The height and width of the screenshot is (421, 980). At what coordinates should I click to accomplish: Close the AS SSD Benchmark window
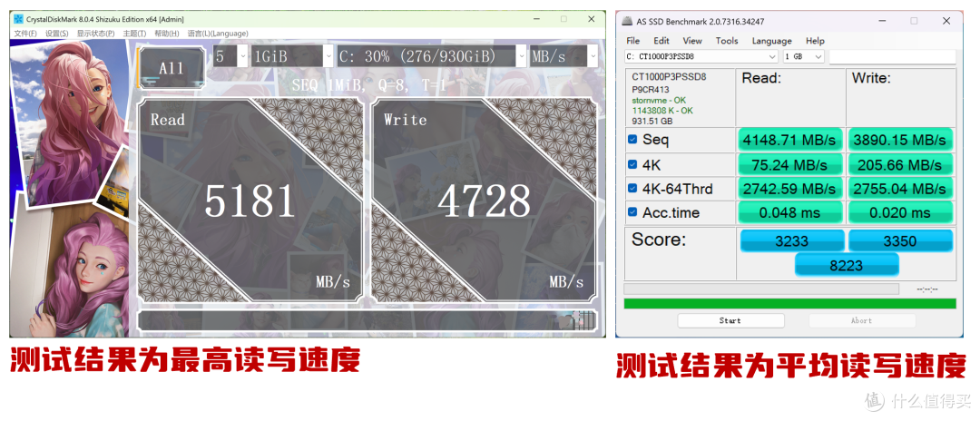[947, 21]
